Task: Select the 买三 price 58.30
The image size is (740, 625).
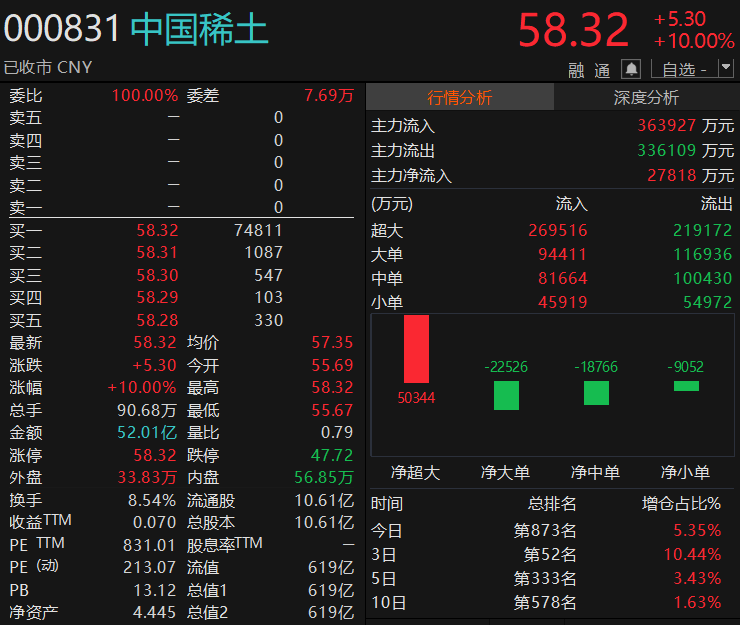Action: (157, 275)
